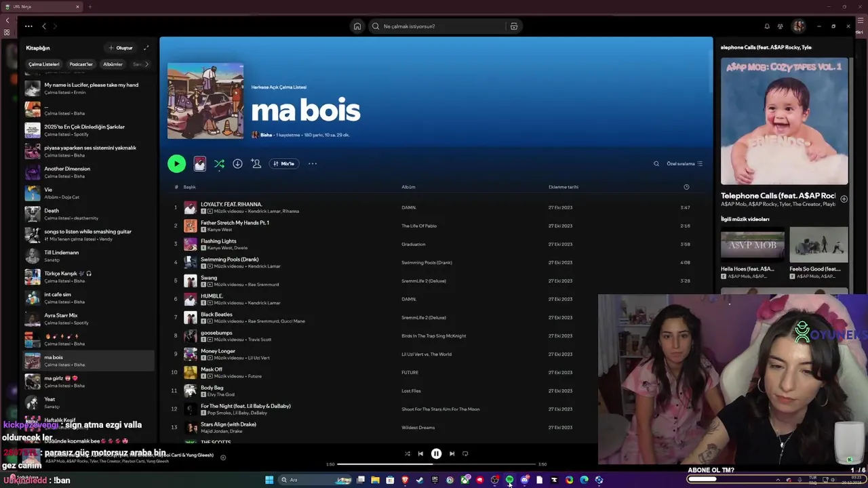Open Bisha profile link under playlist title

coord(266,135)
